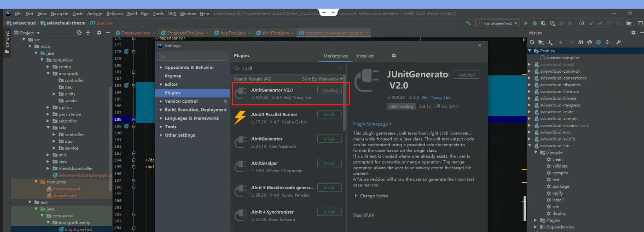Add Maven project with the plus icon
This screenshot has width=644, height=232.
click(561, 42)
